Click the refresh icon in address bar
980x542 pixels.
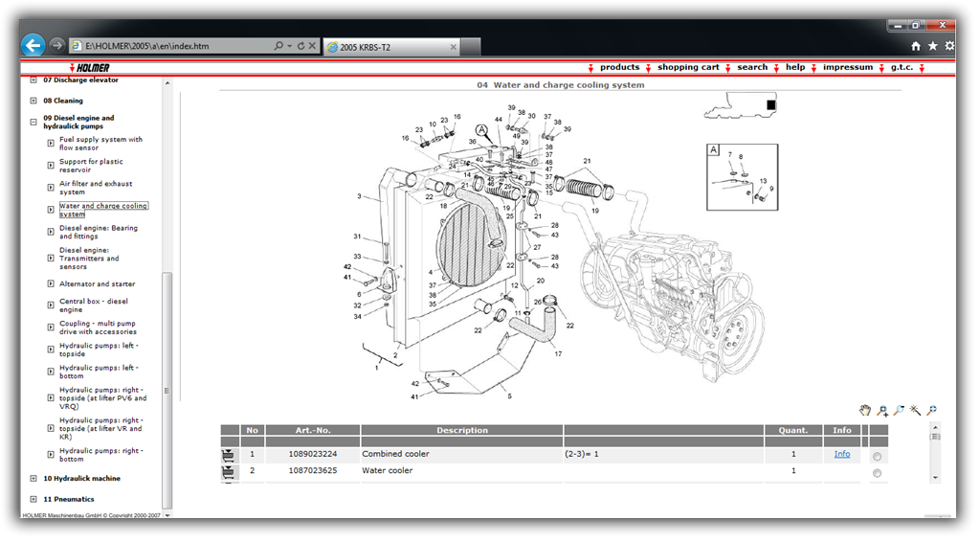point(301,46)
